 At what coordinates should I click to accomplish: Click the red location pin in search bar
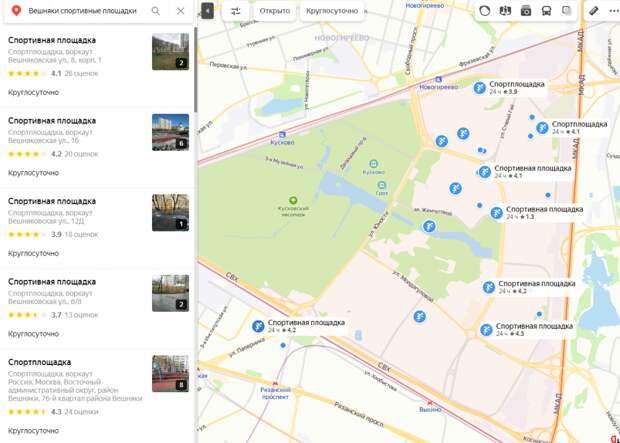tap(16, 11)
